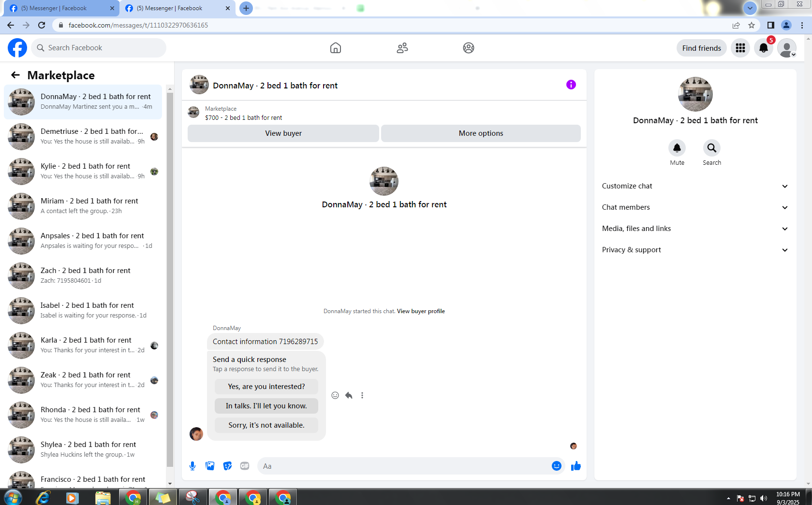Open the Groups icon in top navigation

469,48
